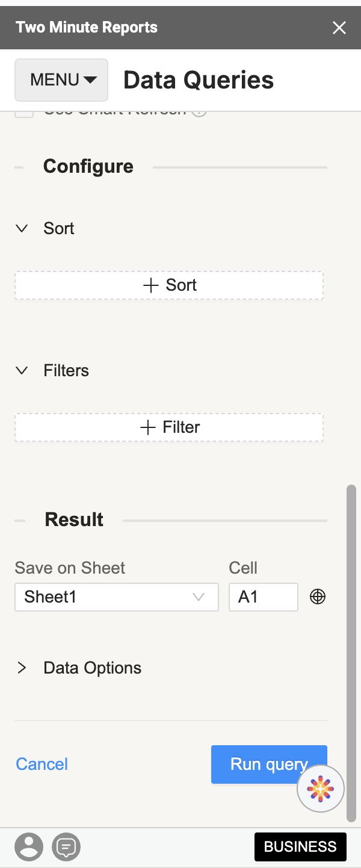The image size is (361, 868).
Task: Open the colorful flower assistant icon
Action: pos(321,789)
